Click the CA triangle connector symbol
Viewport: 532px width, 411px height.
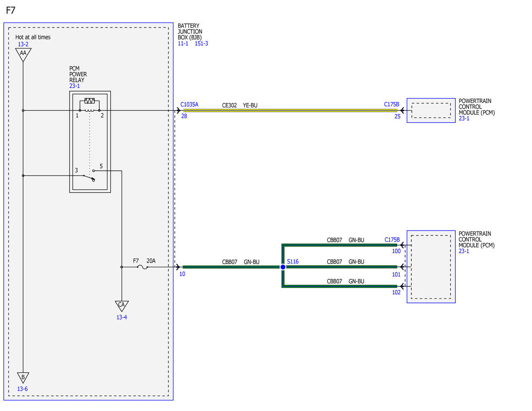coord(121,306)
